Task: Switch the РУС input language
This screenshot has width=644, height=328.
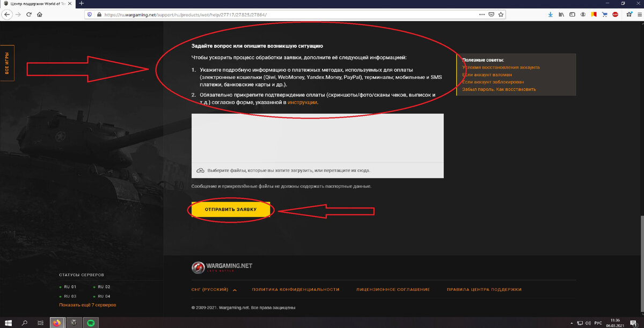Action: point(598,323)
